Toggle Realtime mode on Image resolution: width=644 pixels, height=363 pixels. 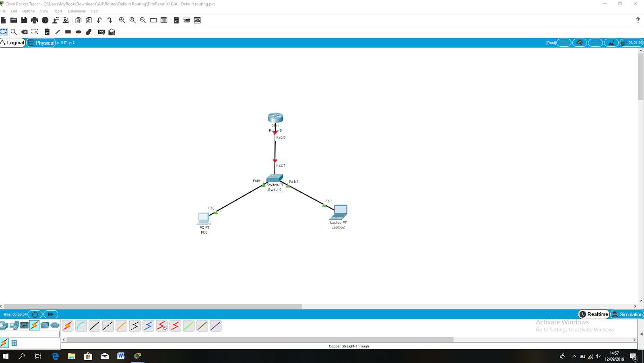pyautogui.click(x=593, y=314)
